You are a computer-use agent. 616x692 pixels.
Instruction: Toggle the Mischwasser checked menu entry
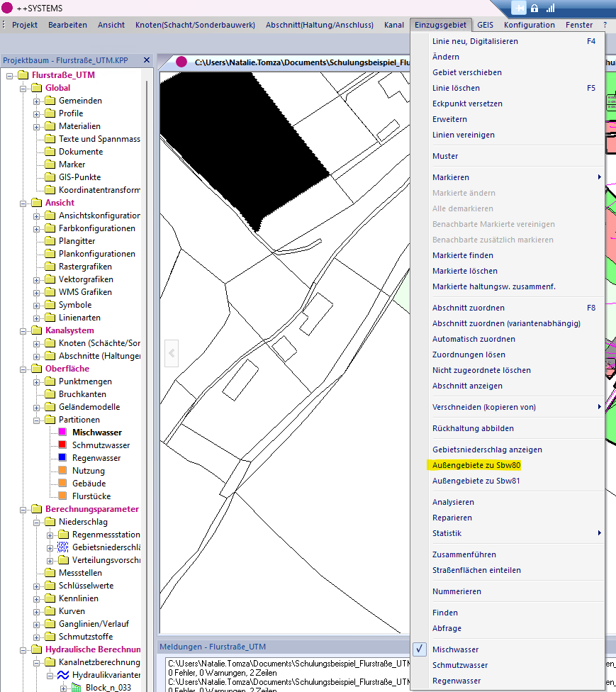click(455, 649)
